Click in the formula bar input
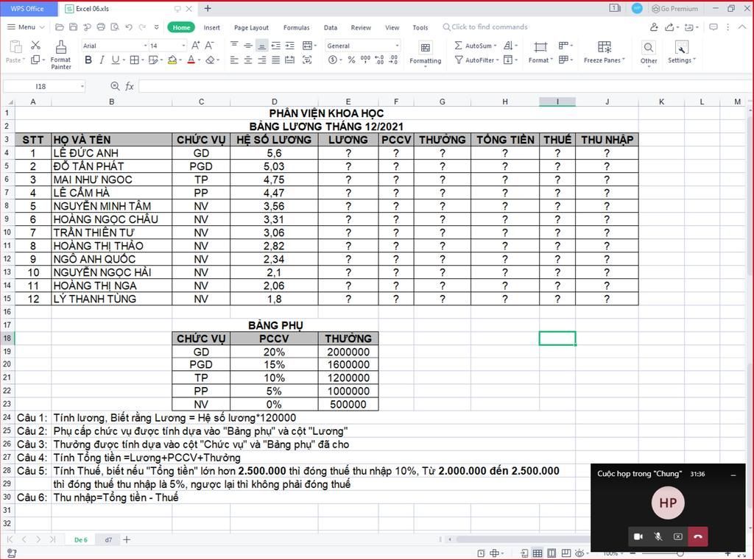Screen dimensions: 754x560 click(445, 86)
